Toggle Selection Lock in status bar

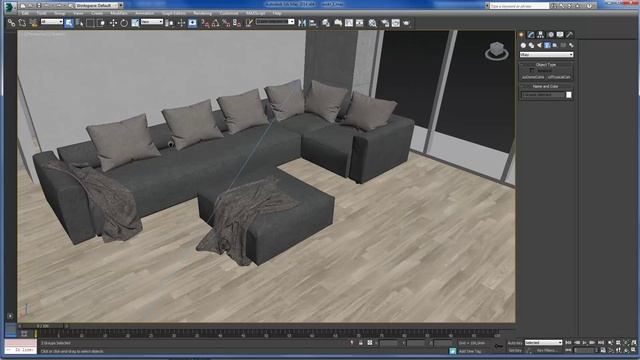[x=361, y=343]
